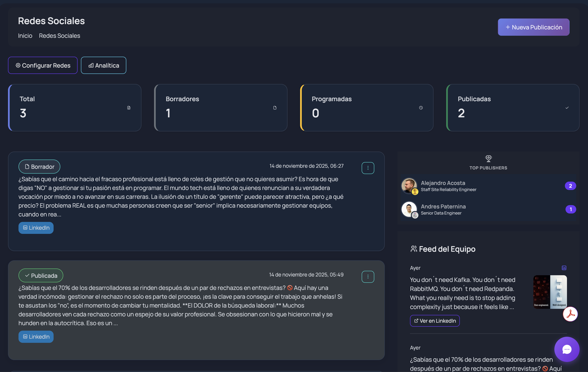Open the Analítica view
Screen dimensions: 588x372
click(x=104, y=65)
